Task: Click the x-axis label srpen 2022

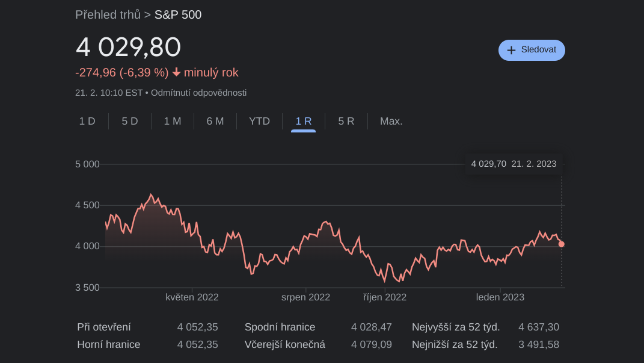Action: click(305, 297)
